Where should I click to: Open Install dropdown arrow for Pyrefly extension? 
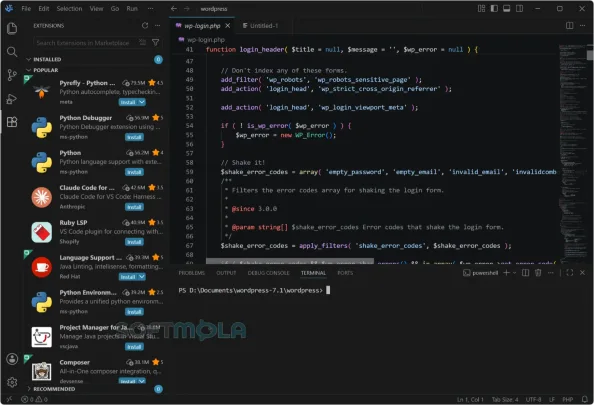point(142,102)
